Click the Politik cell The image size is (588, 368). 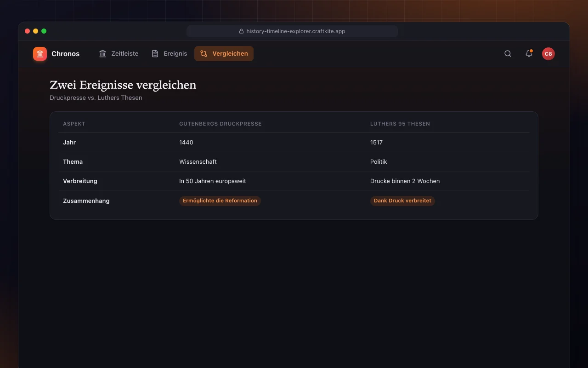click(379, 162)
